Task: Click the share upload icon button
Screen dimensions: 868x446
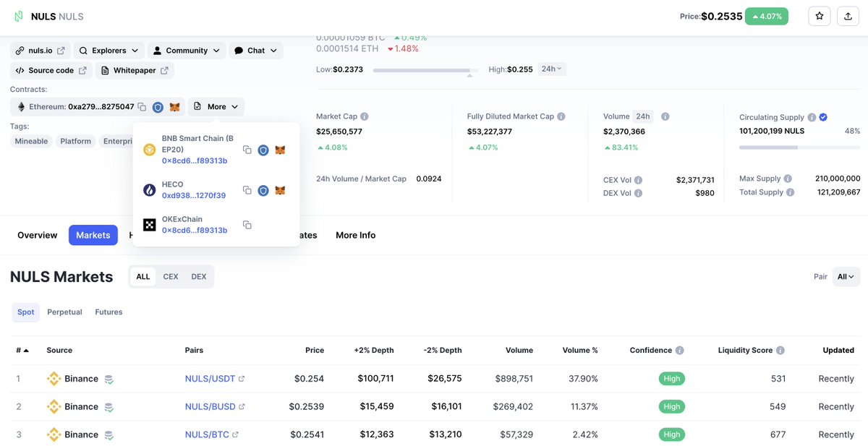Action: [848, 16]
